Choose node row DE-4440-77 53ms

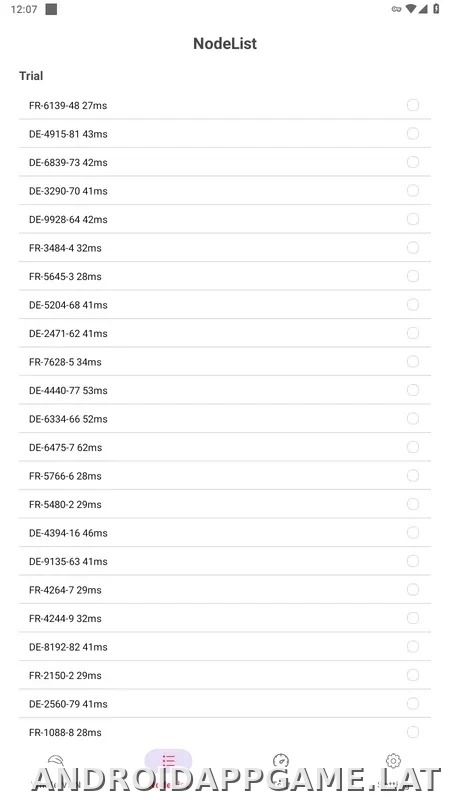coord(224,390)
